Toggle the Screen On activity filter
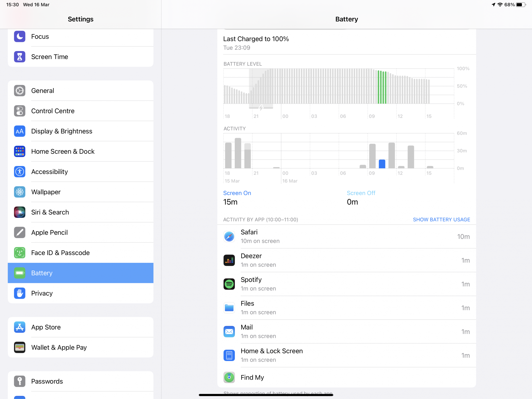 (237, 193)
